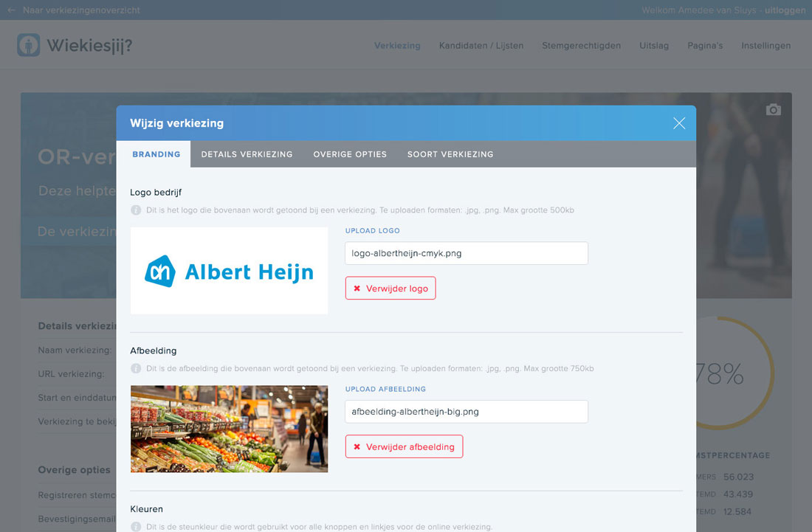Click the red X icon inside Verwijder afbeelding
Screen dimensions: 812x532
pyautogui.click(x=357, y=446)
